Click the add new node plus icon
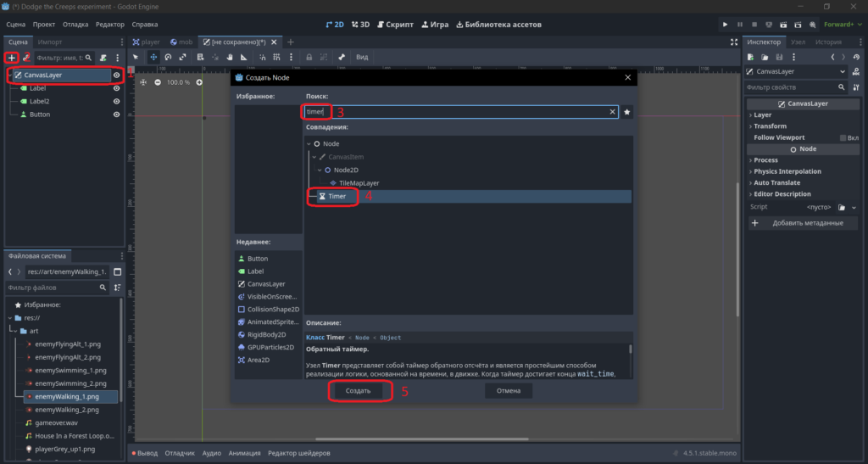Image resolution: width=868 pixels, height=464 pixels. (x=12, y=58)
